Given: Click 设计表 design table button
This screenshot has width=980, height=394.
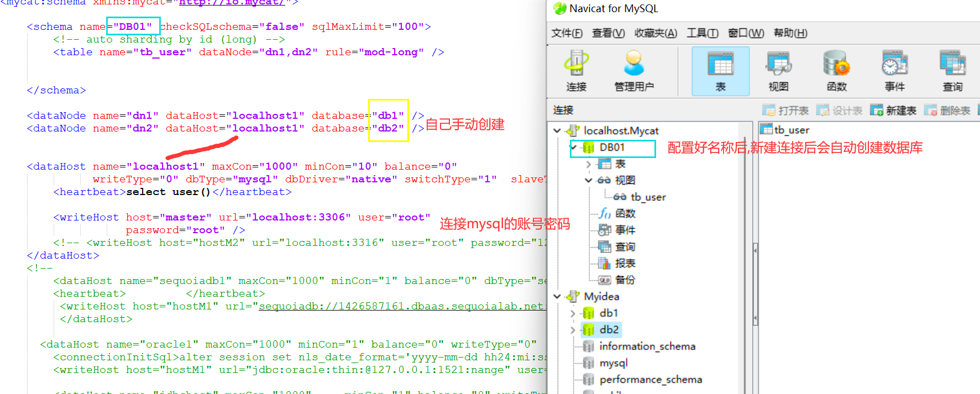Looking at the screenshot, I should point(840,111).
